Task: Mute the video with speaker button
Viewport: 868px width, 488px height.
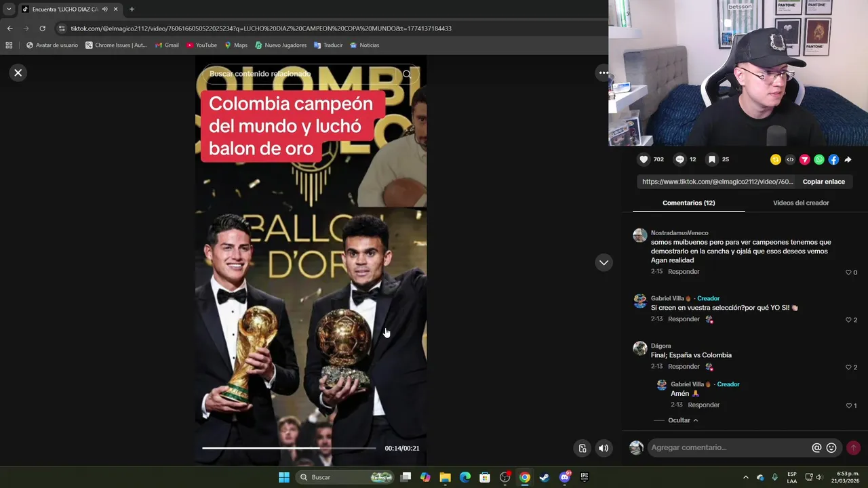Action: point(604,448)
